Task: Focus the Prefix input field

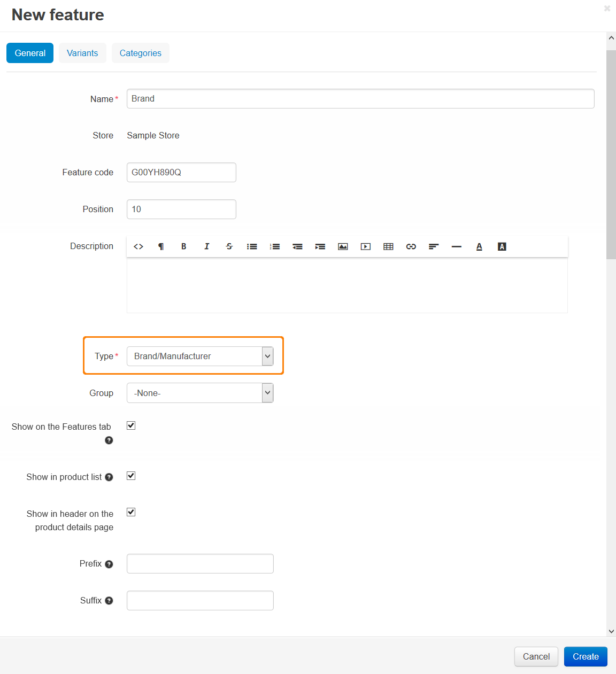Action: tap(200, 563)
